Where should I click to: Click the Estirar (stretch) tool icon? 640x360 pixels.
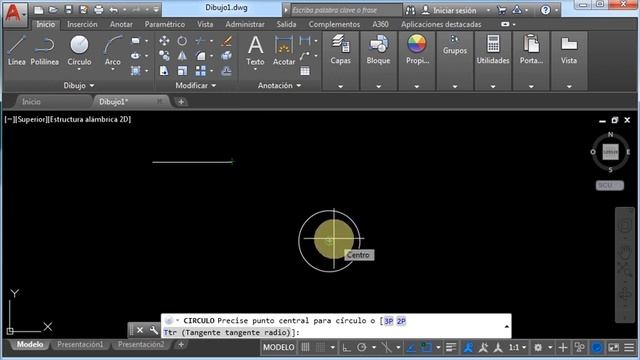(164, 71)
